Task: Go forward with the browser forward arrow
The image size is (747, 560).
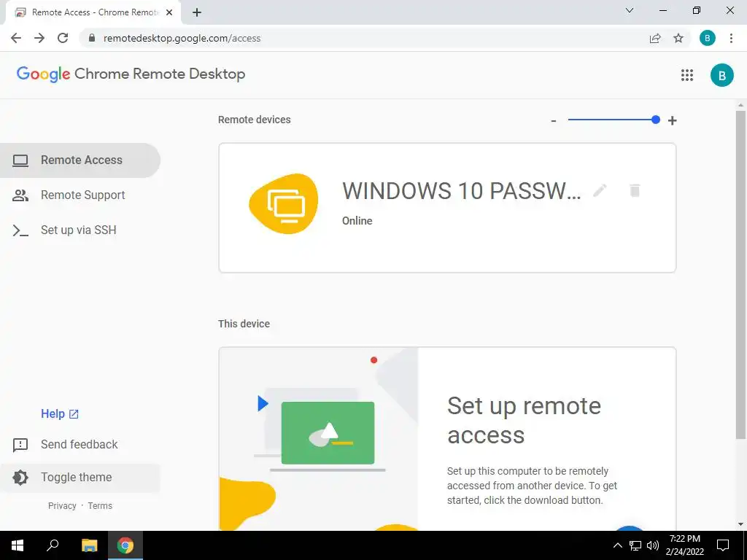Action: (39, 38)
